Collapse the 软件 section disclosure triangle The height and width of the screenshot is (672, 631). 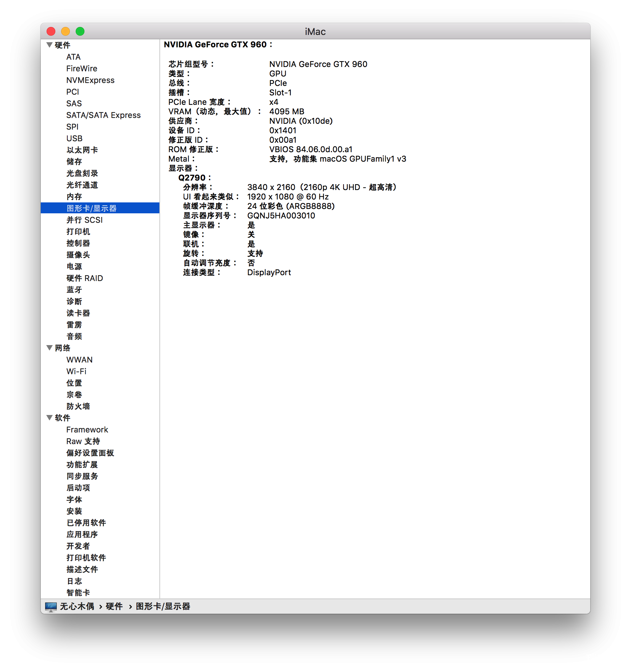(49, 418)
